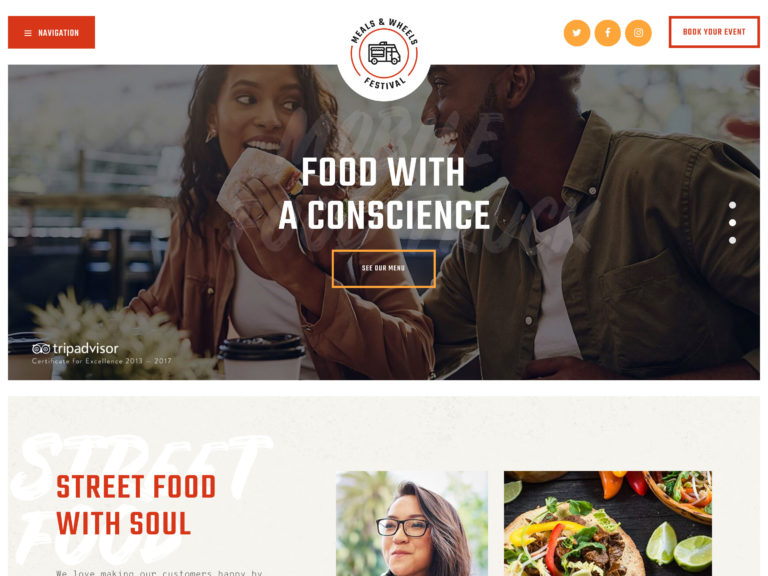Screen dimensions: 768x576
Task: Click the food truck icon in logo
Action: (384, 53)
